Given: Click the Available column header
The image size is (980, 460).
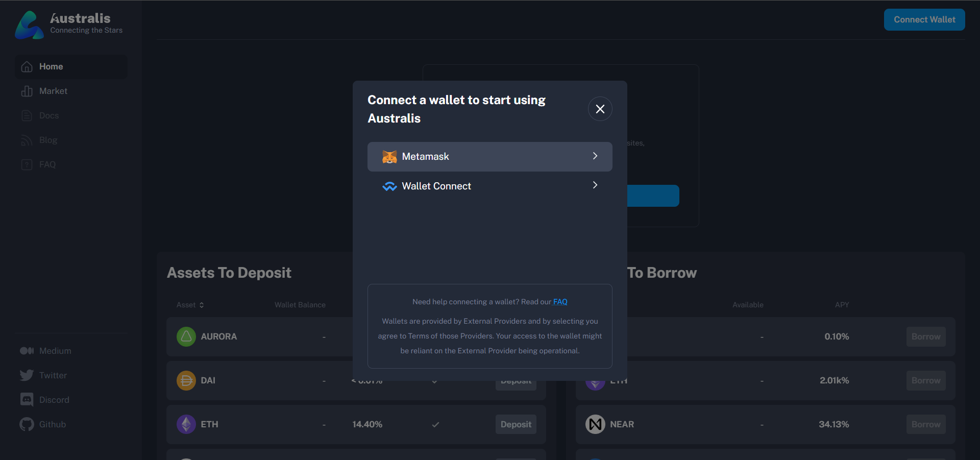Looking at the screenshot, I should (748, 305).
